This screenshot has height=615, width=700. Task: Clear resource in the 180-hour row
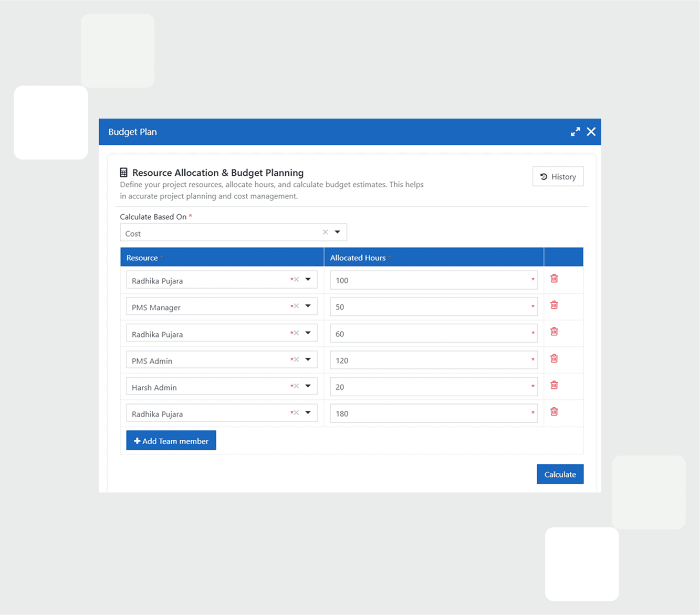(296, 413)
